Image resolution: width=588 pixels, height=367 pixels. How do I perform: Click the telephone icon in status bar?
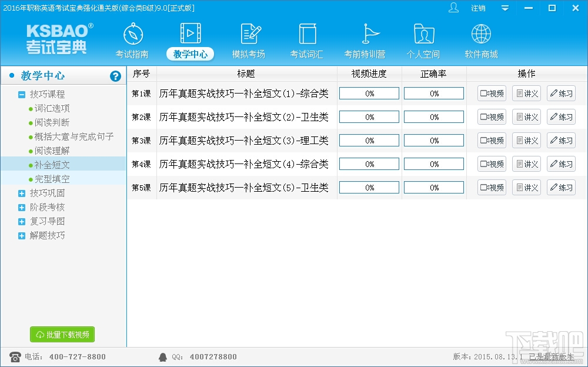pyautogui.click(x=15, y=356)
